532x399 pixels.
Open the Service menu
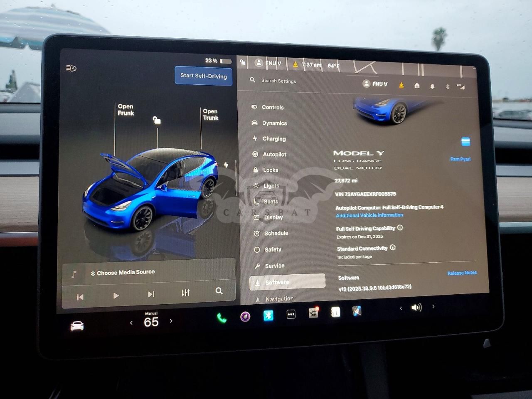(269, 266)
